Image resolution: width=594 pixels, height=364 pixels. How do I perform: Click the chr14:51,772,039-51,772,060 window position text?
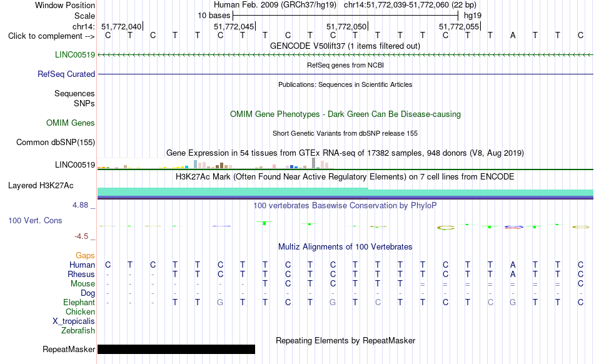[410, 5]
